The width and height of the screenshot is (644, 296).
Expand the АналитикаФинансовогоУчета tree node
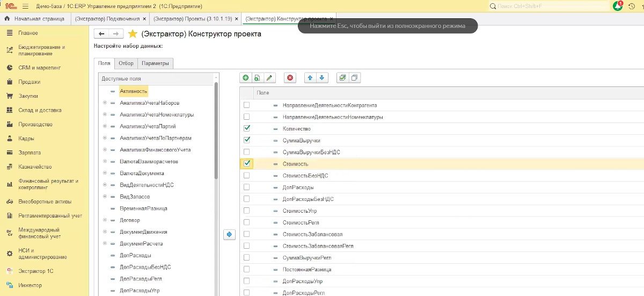coord(104,149)
